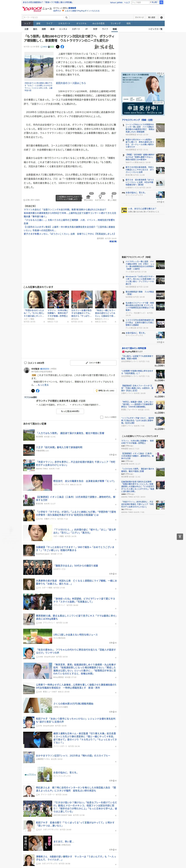This screenshot has width=186, height=868.
Task: Open the Yahoo! JAPAN logo
Action: (x=32, y=9)
